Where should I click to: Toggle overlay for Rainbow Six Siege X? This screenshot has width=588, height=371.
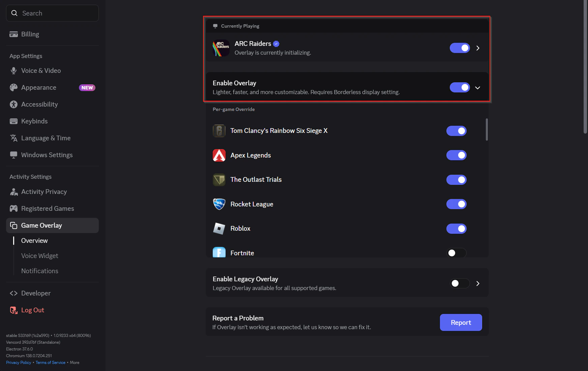456,131
